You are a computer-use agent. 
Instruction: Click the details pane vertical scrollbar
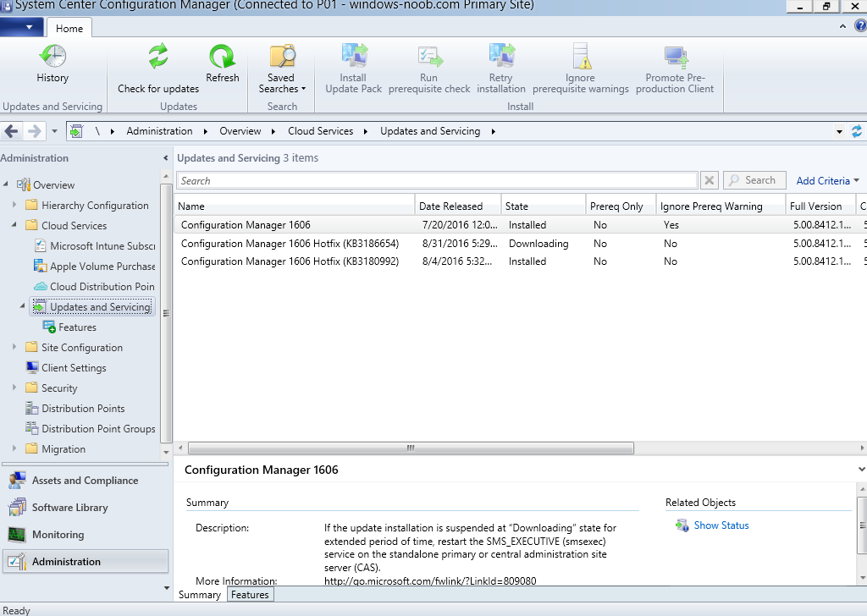tap(861, 525)
